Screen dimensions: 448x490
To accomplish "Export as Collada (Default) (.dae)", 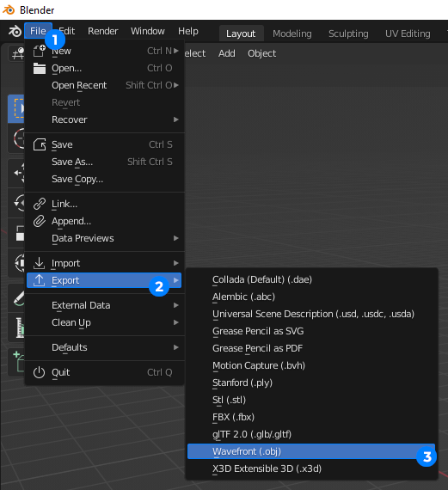I will [x=311, y=279].
